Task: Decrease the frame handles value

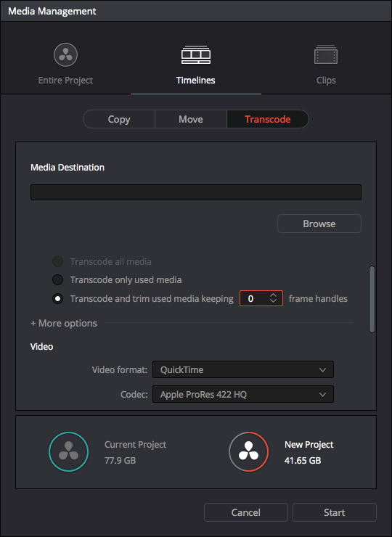Action: click(273, 301)
